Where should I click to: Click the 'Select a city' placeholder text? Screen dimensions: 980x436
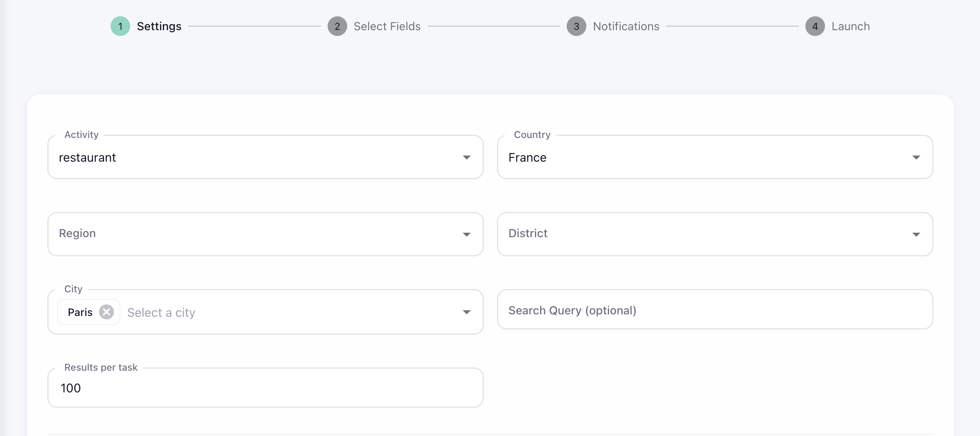(x=161, y=313)
